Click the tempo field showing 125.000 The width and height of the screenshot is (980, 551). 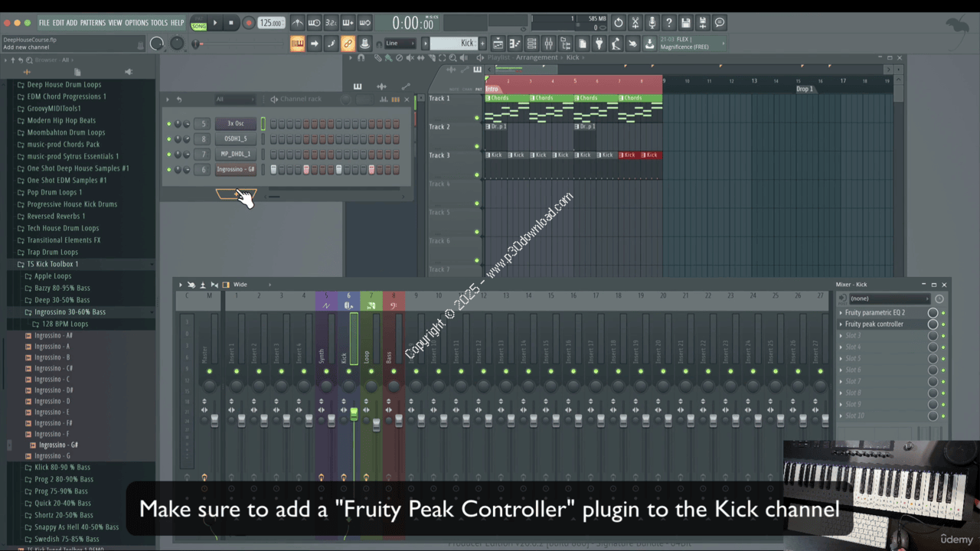click(270, 23)
